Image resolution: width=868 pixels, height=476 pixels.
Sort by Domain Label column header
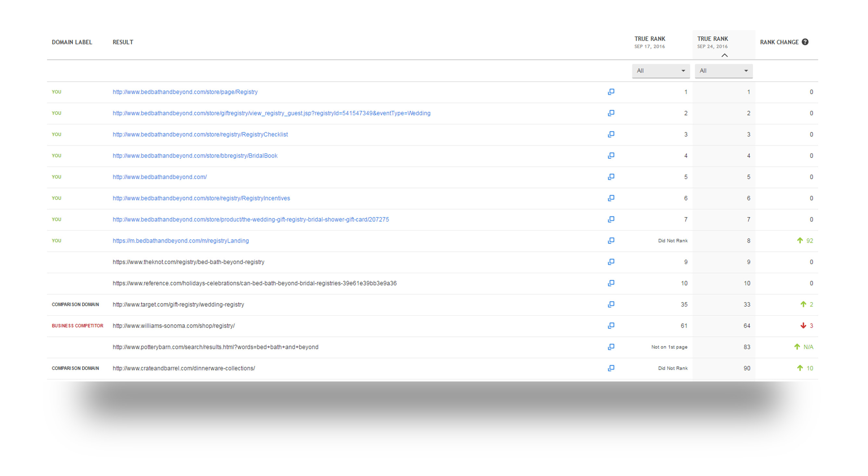pos(72,42)
